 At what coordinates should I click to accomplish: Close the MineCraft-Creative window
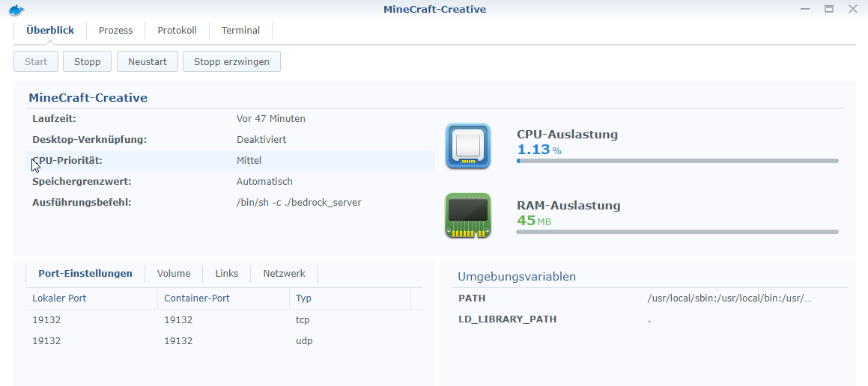852,9
